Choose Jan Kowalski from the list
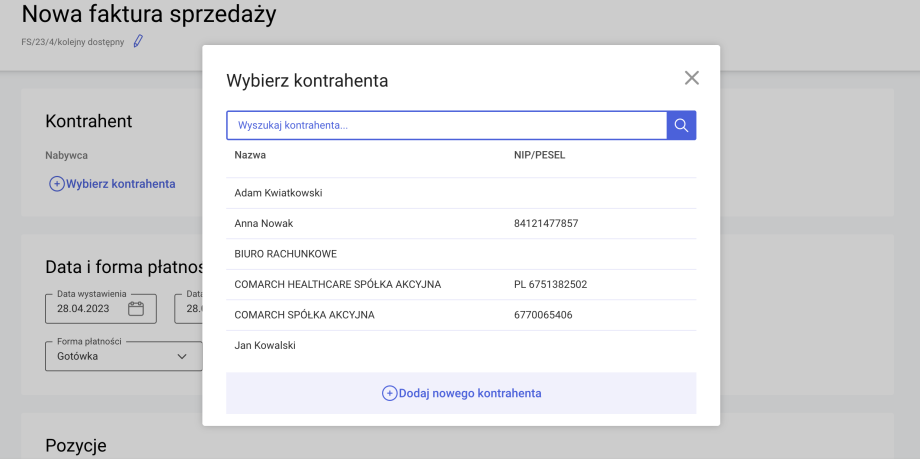The image size is (920, 459). (x=265, y=346)
